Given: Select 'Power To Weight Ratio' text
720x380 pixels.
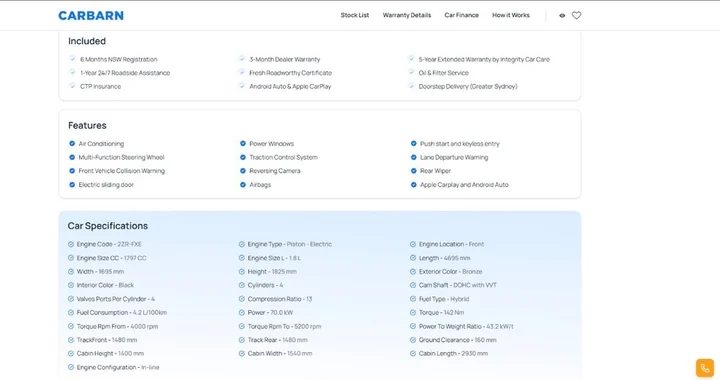Looking at the screenshot, I should [466, 326].
